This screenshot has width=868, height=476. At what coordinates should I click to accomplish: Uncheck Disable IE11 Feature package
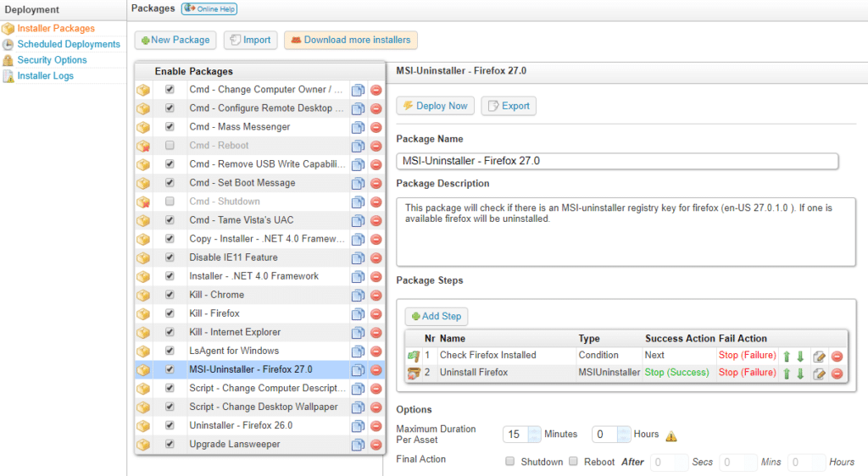[x=170, y=257]
